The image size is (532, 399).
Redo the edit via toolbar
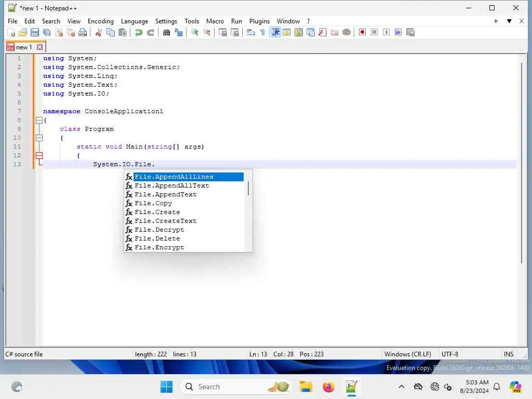[150, 32]
